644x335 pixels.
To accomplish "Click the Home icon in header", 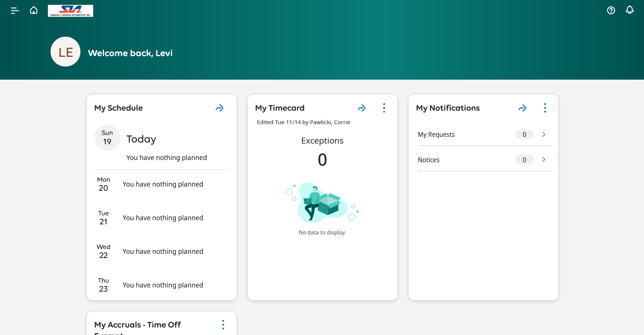I will click(x=34, y=10).
